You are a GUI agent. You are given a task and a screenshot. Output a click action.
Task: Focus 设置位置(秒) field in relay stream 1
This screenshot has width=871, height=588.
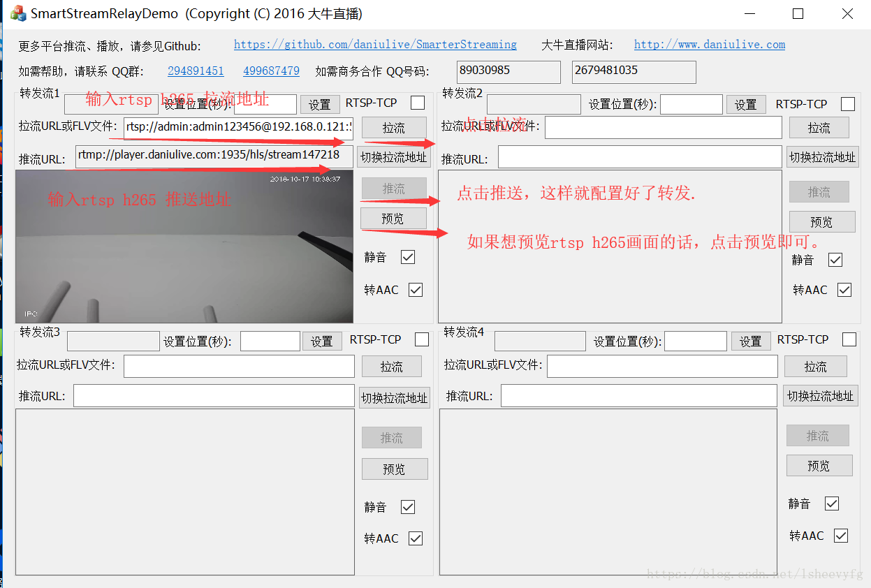tap(265, 104)
